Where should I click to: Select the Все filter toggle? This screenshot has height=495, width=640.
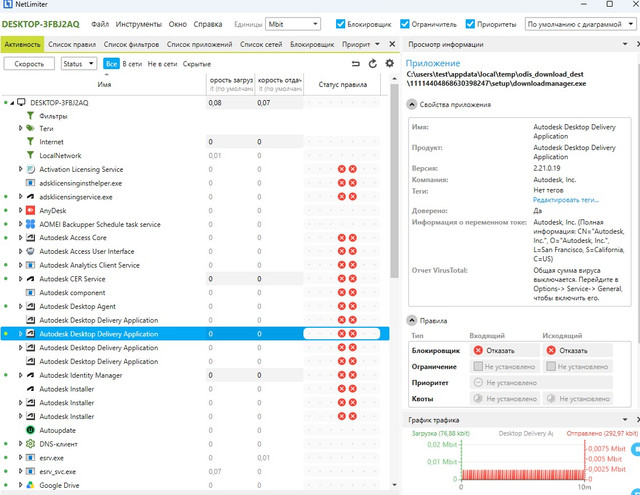(x=111, y=64)
